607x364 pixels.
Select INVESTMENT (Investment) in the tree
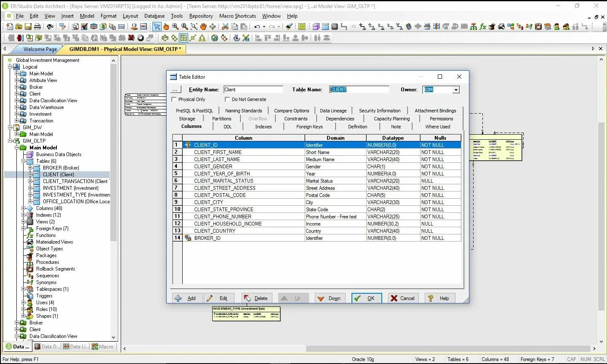[x=71, y=188]
